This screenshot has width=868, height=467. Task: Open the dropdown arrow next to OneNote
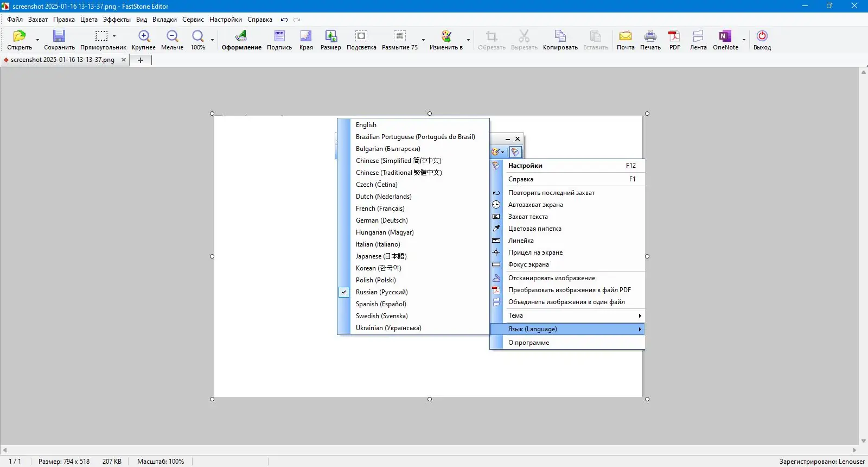point(744,40)
